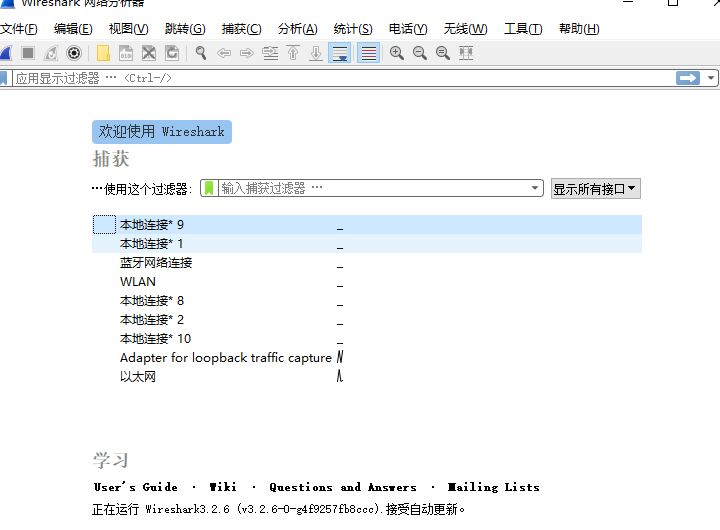Viewport: 720px width, 530px height.
Task: Select the WLAN interface
Action: point(367,282)
